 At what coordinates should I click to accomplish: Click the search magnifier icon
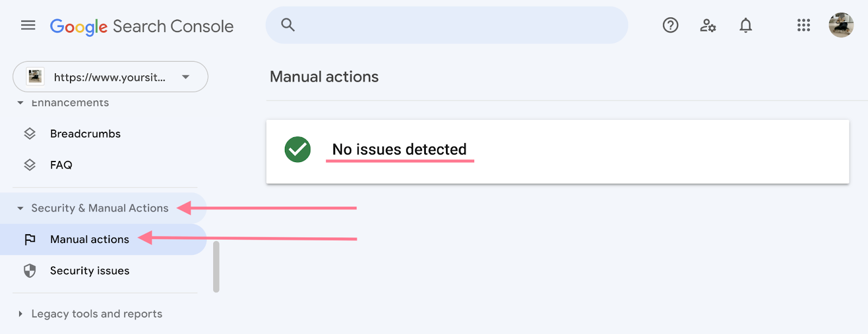(x=288, y=25)
